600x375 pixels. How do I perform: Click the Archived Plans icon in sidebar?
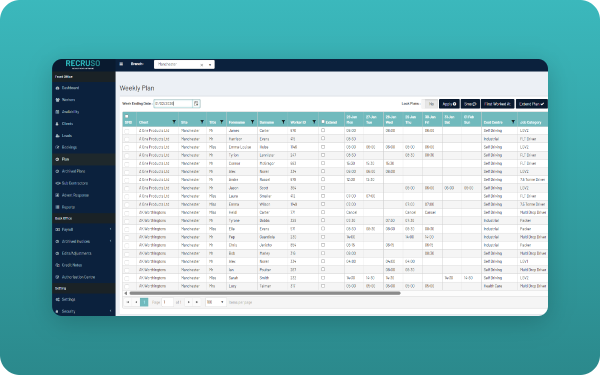click(x=57, y=171)
